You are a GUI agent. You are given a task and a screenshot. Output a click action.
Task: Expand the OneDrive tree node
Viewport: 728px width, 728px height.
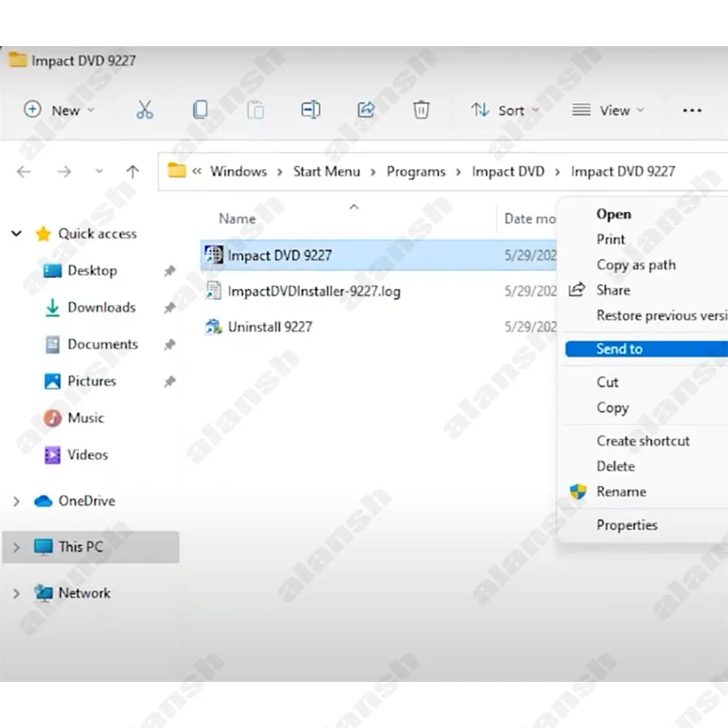[16, 502]
